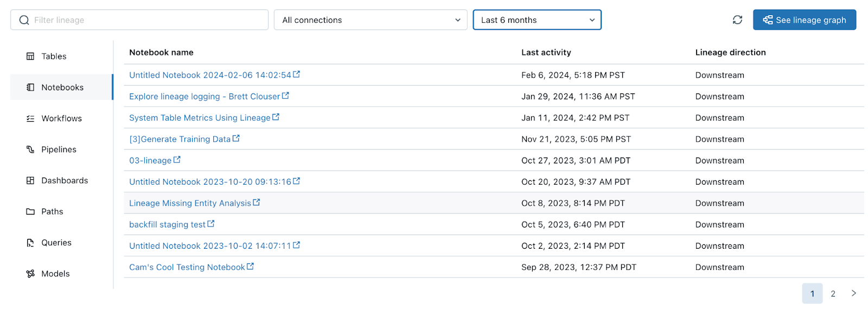Click the refresh icon
Screen dimensions: 868x315
coord(737,20)
